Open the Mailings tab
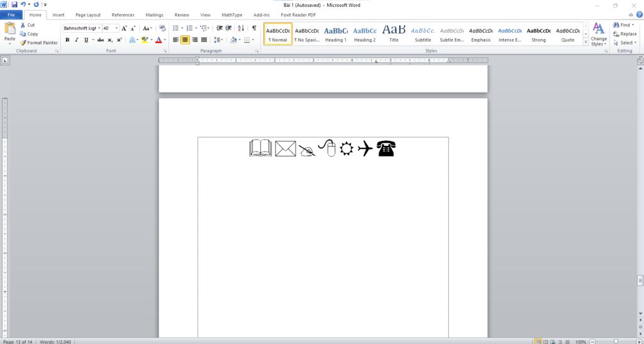The height and width of the screenshot is (344, 644). coord(155,14)
